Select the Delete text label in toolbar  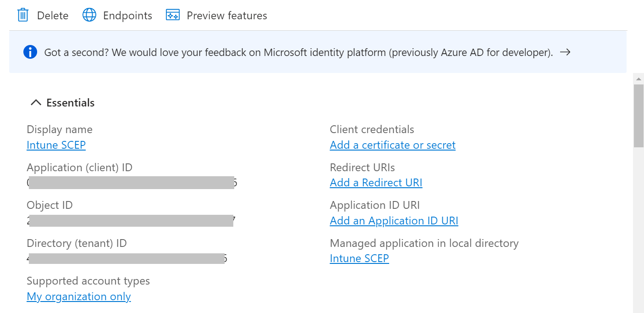tap(53, 16)
